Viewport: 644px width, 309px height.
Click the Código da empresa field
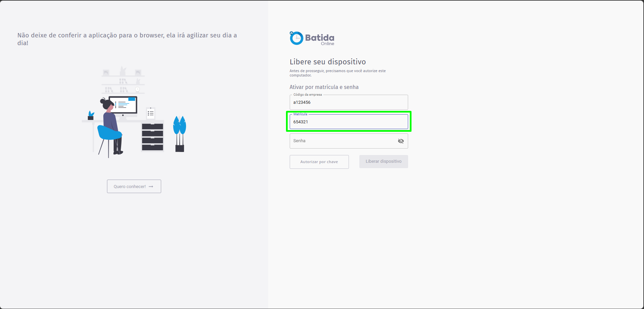point(349,102)
